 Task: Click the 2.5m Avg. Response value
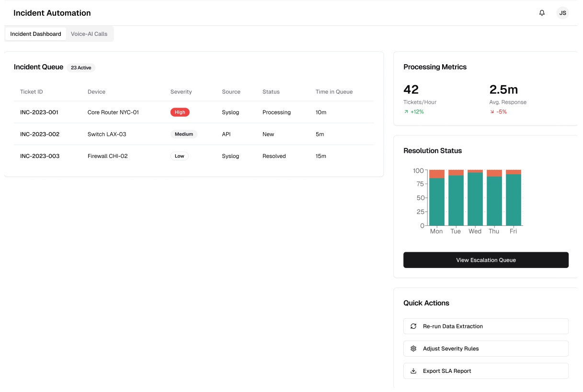tap(503, 90)
